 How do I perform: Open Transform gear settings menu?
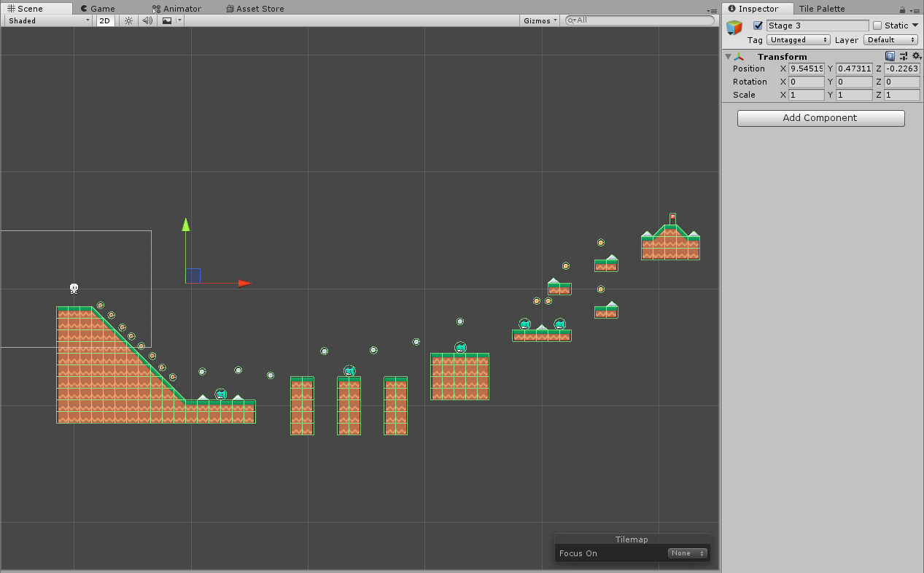pyautogui.click(x=916, y=56)
